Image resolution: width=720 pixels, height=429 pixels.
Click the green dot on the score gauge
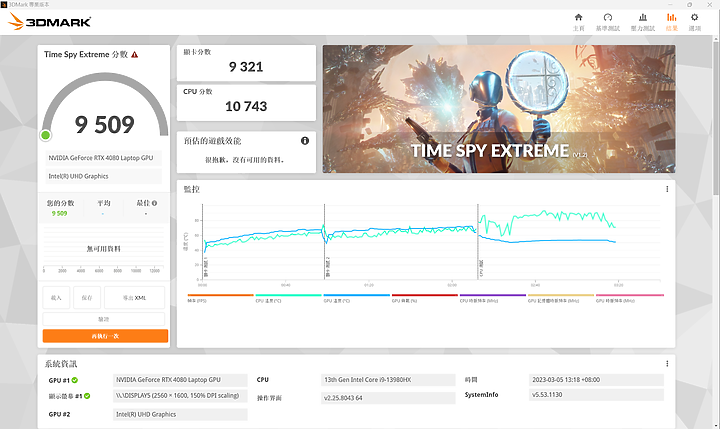click(x=45, y=135)
